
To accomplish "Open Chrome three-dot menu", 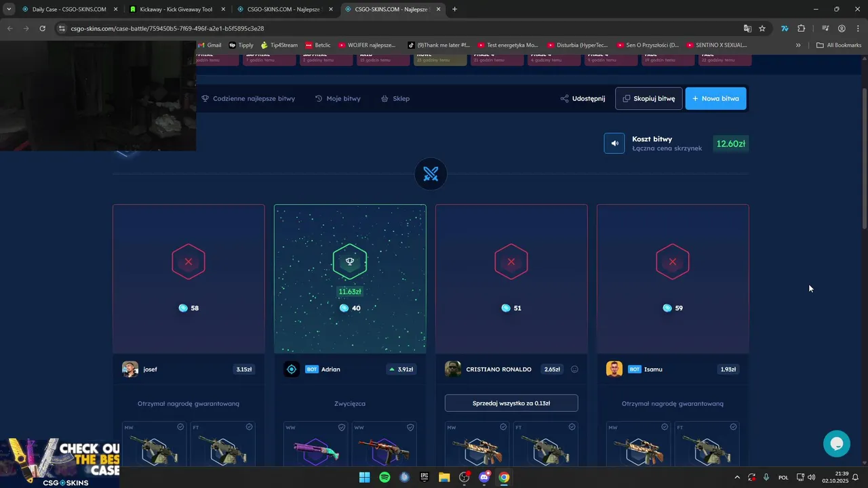I will click(857, 28).
